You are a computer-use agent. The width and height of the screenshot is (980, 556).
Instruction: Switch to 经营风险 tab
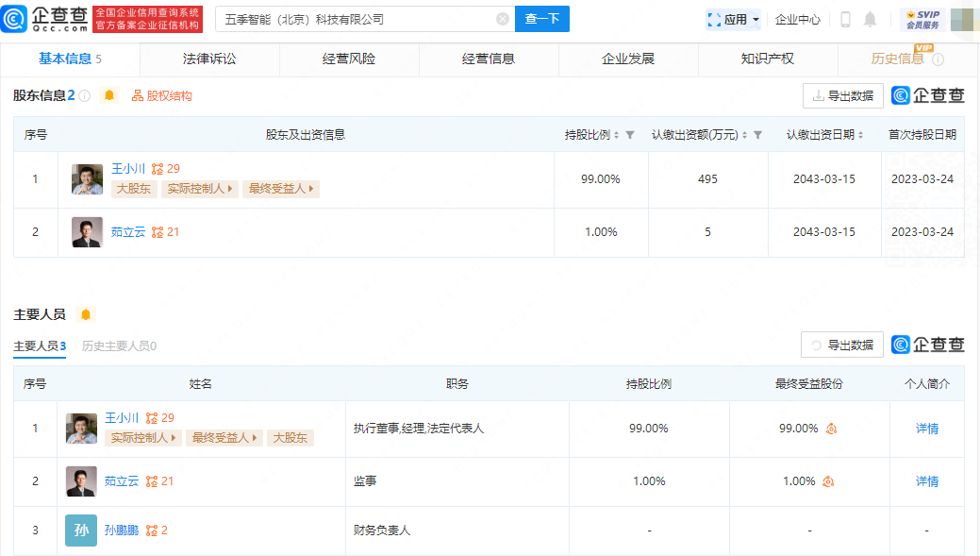pyautogui.click(x=349, y=59)
